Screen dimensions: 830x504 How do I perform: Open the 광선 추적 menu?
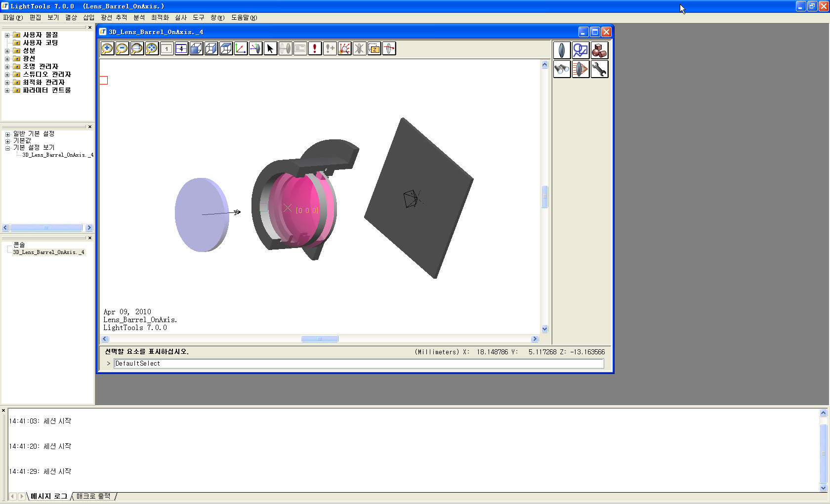coord(114,17)
